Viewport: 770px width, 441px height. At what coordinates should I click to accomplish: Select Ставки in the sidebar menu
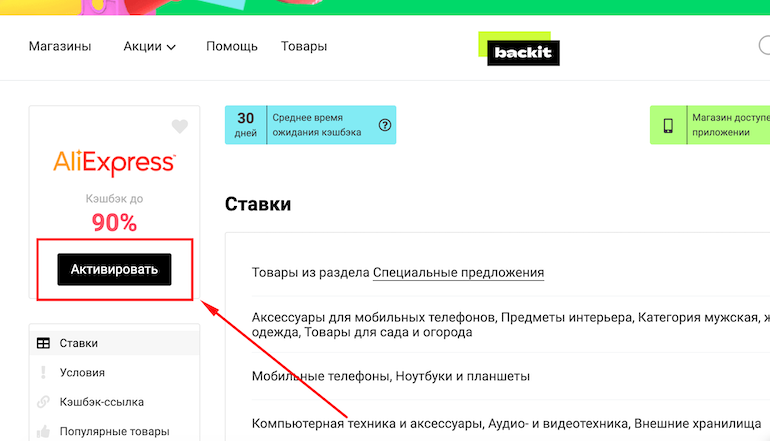(114, 343)
